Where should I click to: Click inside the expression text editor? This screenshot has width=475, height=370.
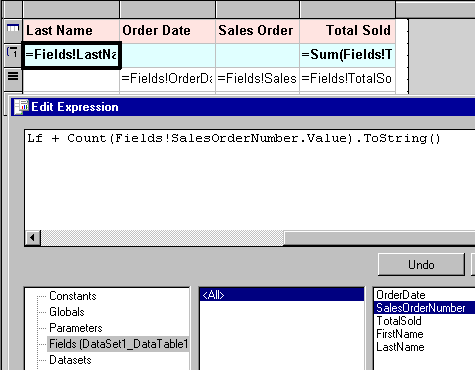tap(250, 180)
